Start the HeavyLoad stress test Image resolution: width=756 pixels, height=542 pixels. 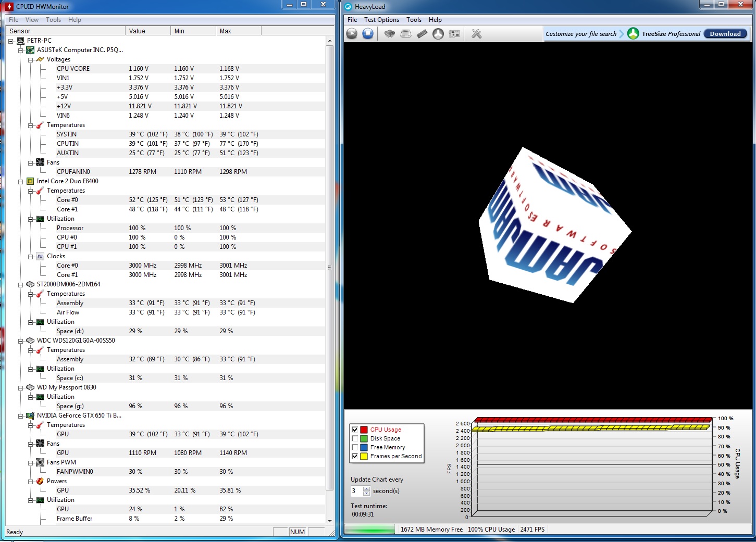[352, 34]
